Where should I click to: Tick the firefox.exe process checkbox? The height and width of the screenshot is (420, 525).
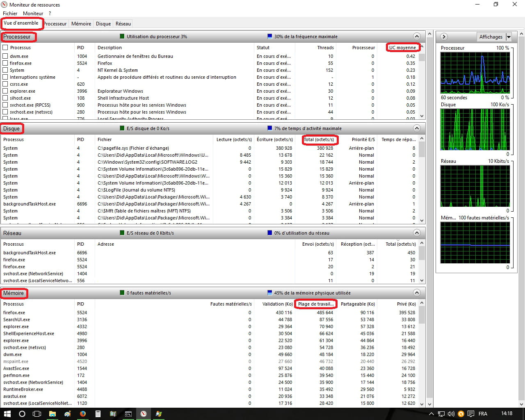pos(5,63)
